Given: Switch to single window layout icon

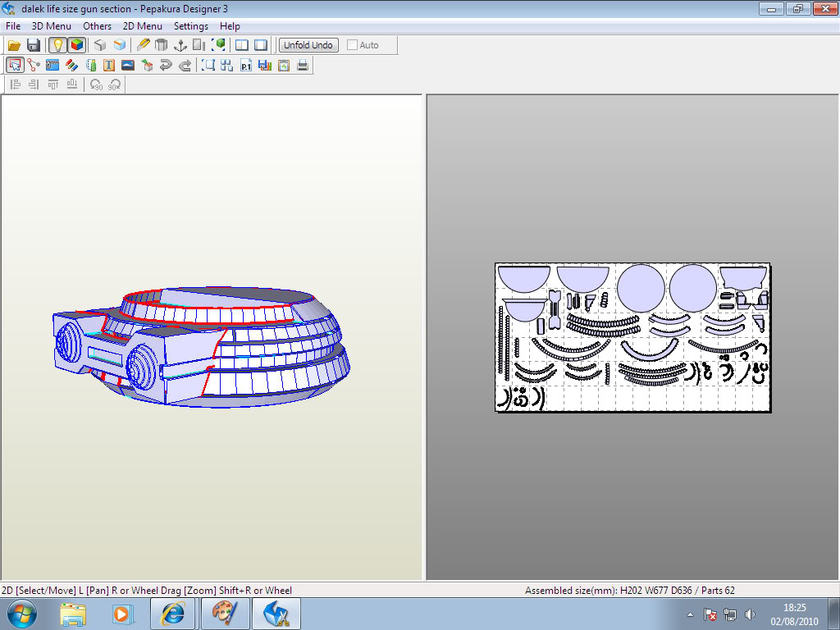Looking at the screenshot, I should [x=261, y=45].
